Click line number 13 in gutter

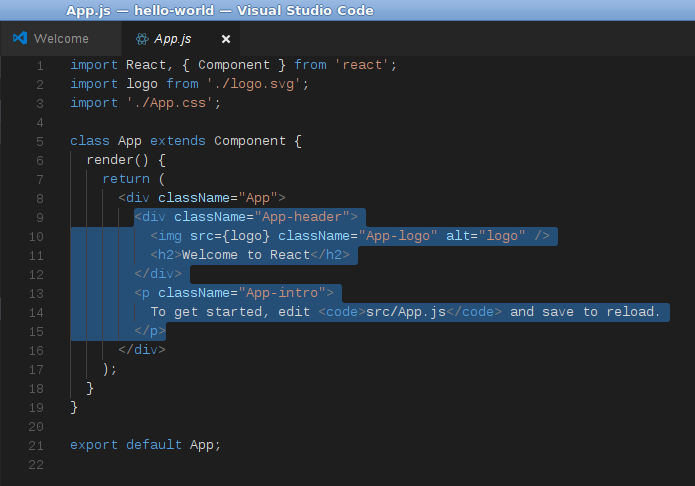(36, 294)
